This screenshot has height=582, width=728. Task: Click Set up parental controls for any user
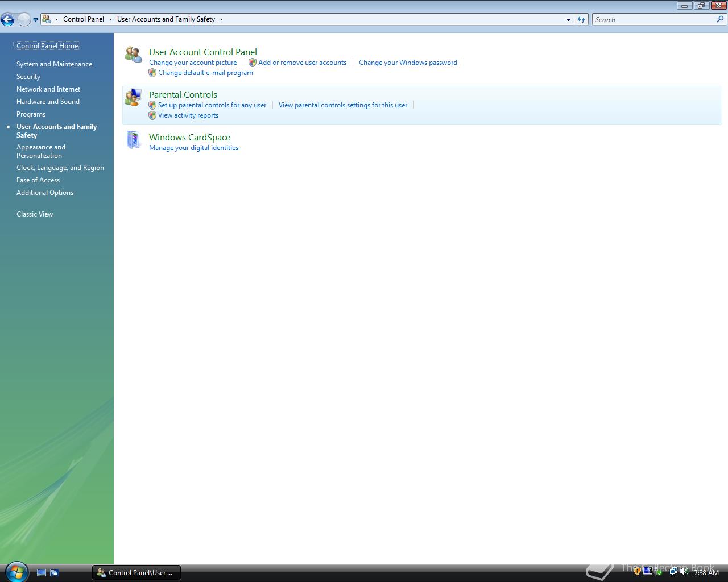[x=212, y=105]
